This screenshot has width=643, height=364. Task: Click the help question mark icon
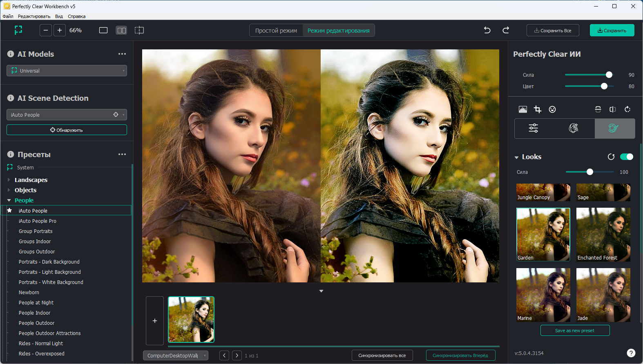pyautogui.click(x=631, y=353)
